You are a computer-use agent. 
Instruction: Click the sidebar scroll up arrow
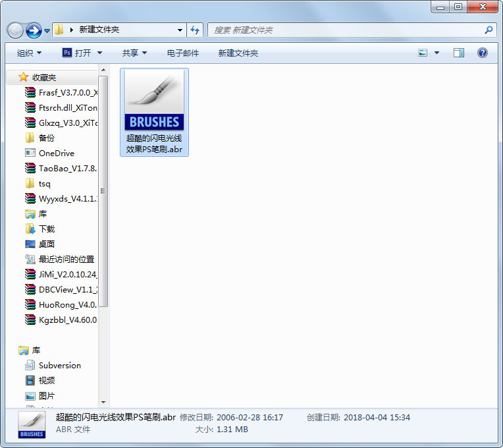(x=103, y=70)
